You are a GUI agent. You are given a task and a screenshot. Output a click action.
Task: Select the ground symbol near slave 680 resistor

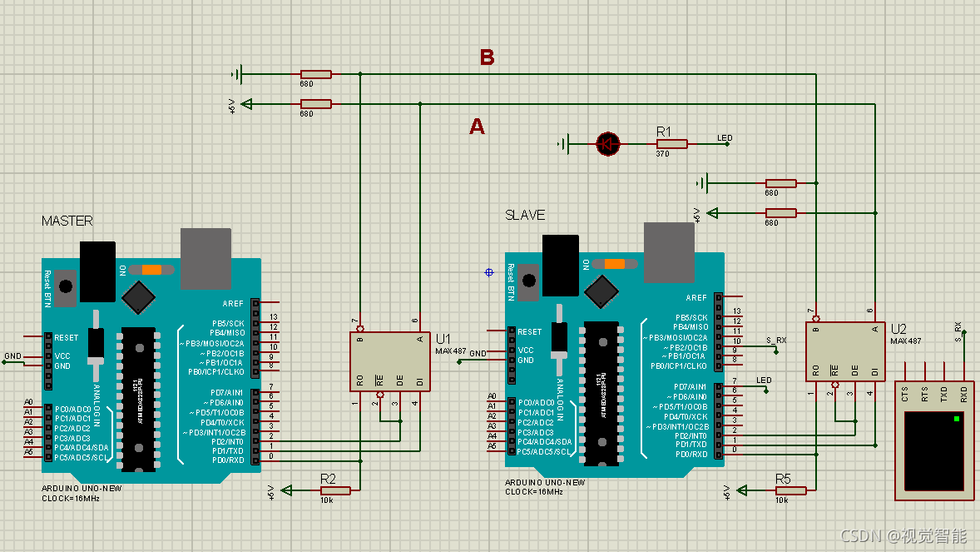pyautogui.click(x=702, y=183)
